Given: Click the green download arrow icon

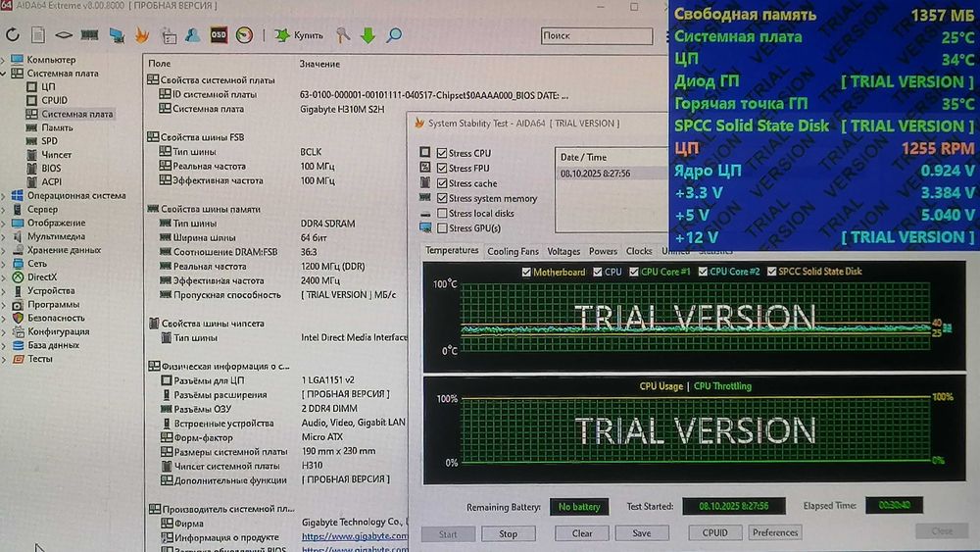Looking at the screenshot, I should click(x=368, y=35).
